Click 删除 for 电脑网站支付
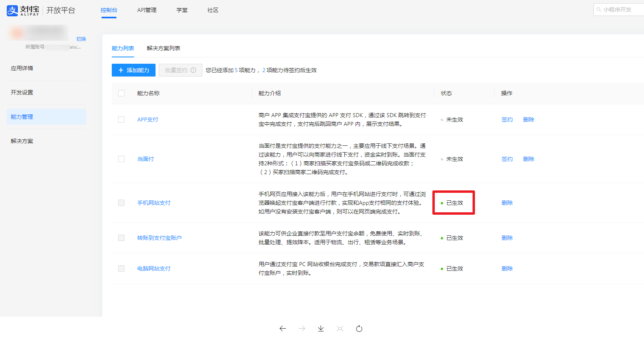 (507, 268)
